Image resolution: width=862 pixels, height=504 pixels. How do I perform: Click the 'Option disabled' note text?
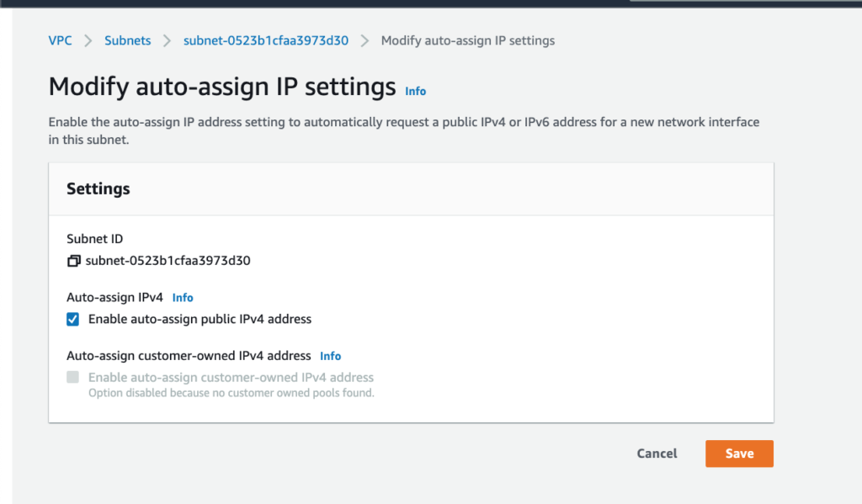tap(231, 393)
